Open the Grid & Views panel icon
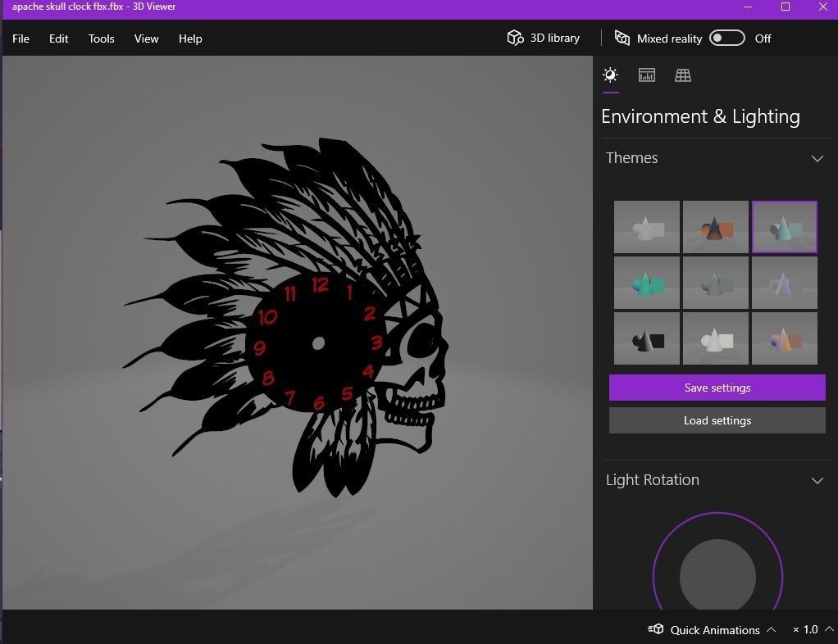This screenshot has height=644, width=838. coord(683,75)
